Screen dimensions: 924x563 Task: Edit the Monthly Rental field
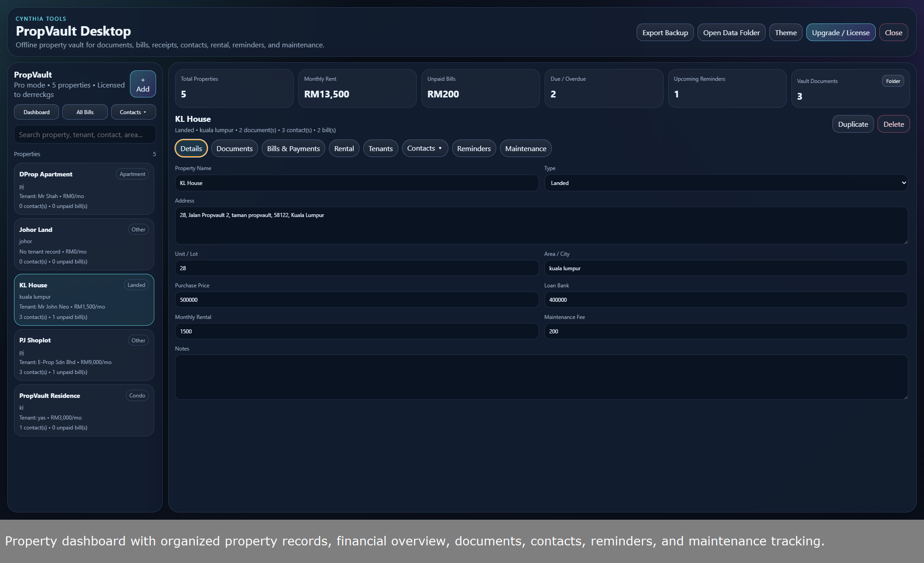point(356,331)
